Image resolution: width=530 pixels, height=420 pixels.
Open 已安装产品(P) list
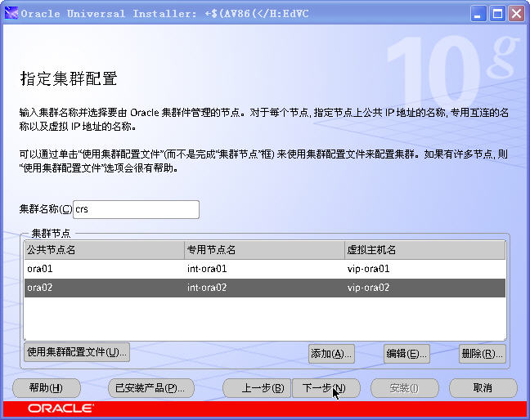click(x=151, y=388)
